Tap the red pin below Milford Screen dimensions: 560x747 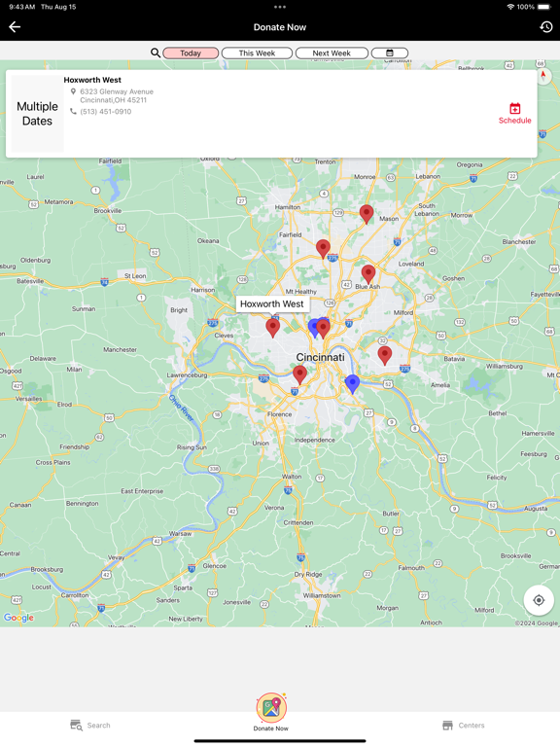click(385, 355)
